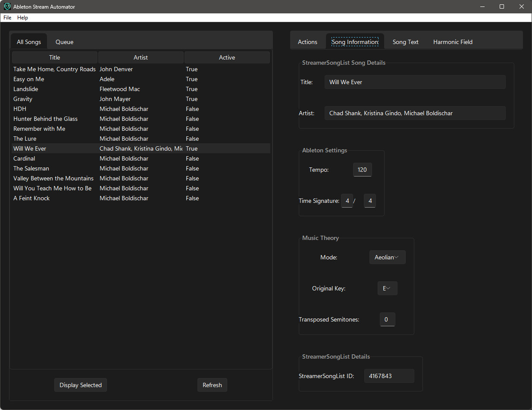Select the HDH song title

coord(20,109)
